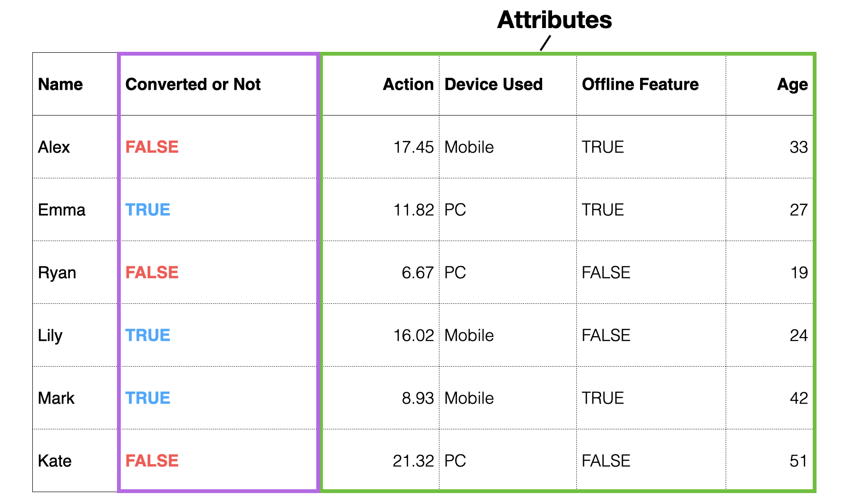Click the 6.67 action value
Screen dimensions: 856x504
[x=418, y=272]
